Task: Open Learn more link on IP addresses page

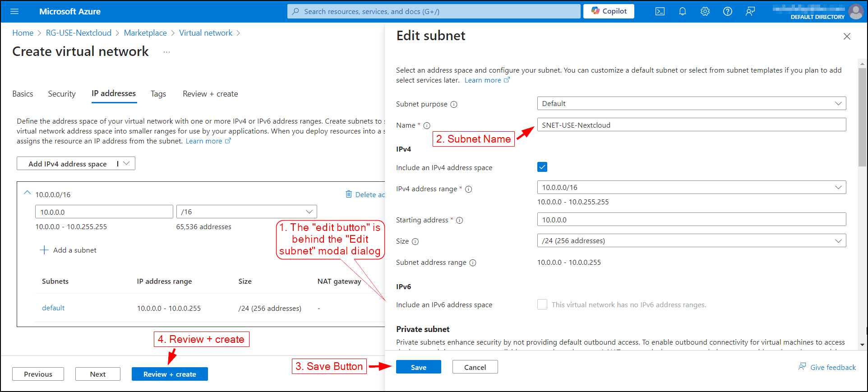Action: coord(208,141)
